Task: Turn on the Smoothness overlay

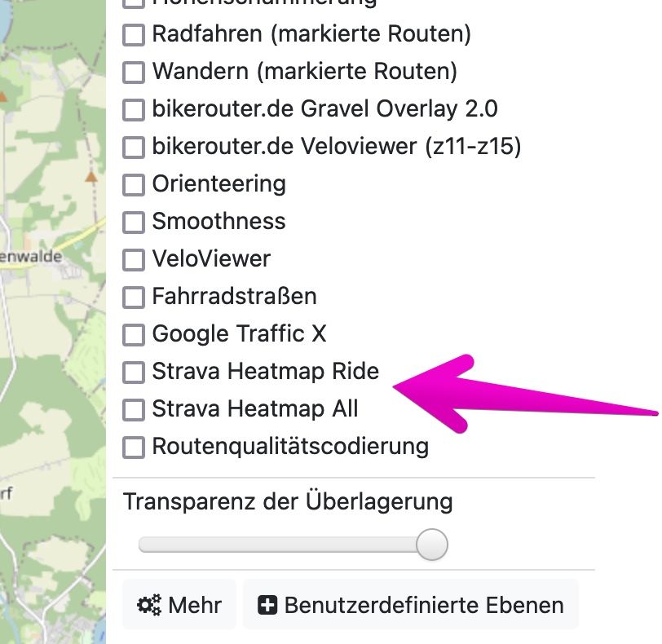Action: coord(133,223)
